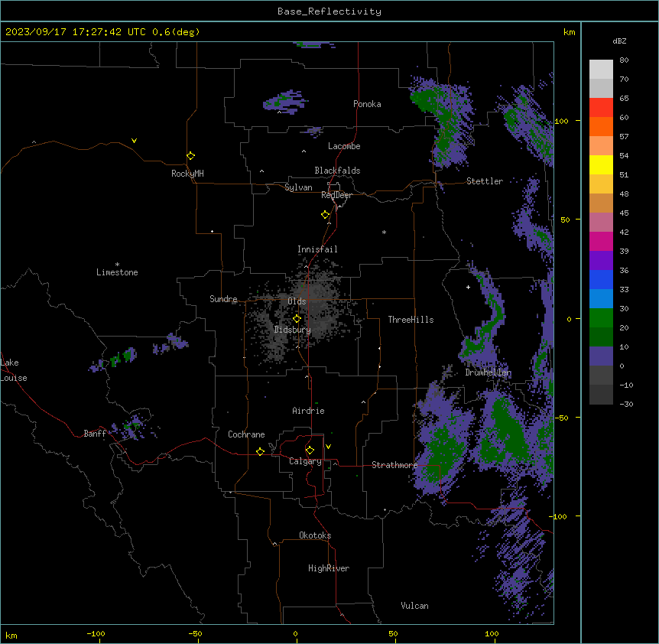Click the dBZ legend heading
This screenshot has height=644, width=659.
pos(619,41)
